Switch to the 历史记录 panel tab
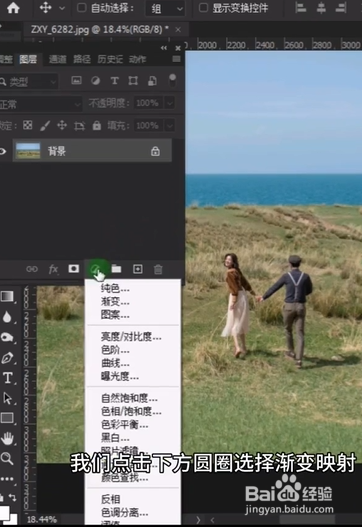The image size is (362, 527). (x=110, y=59)
